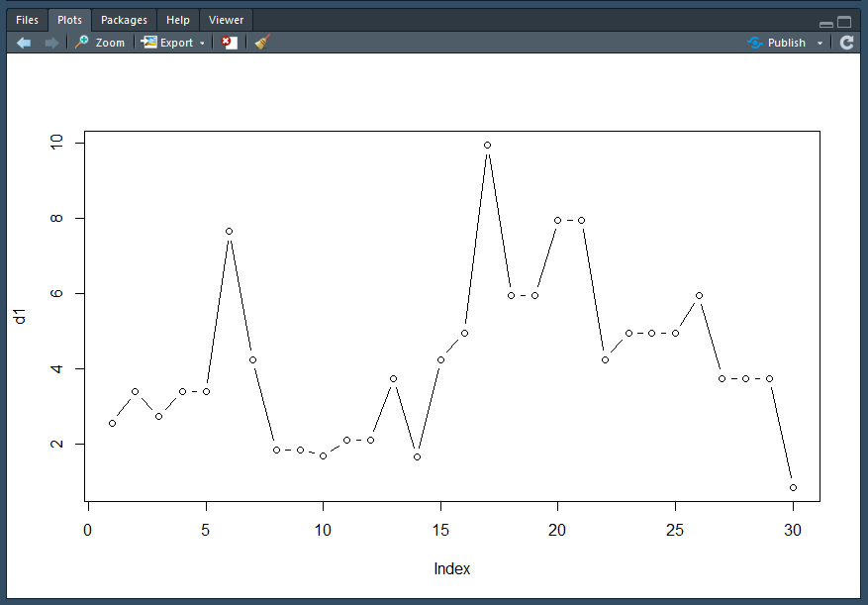Click y-axis tick label '10'
868x605 pixels.
tap(57, 143)
